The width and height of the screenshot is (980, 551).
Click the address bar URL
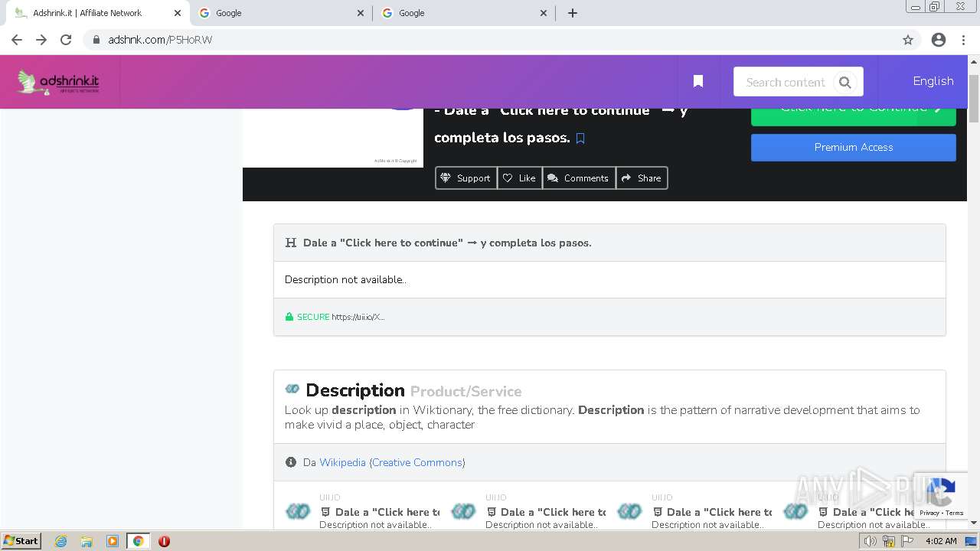point(160,40)
